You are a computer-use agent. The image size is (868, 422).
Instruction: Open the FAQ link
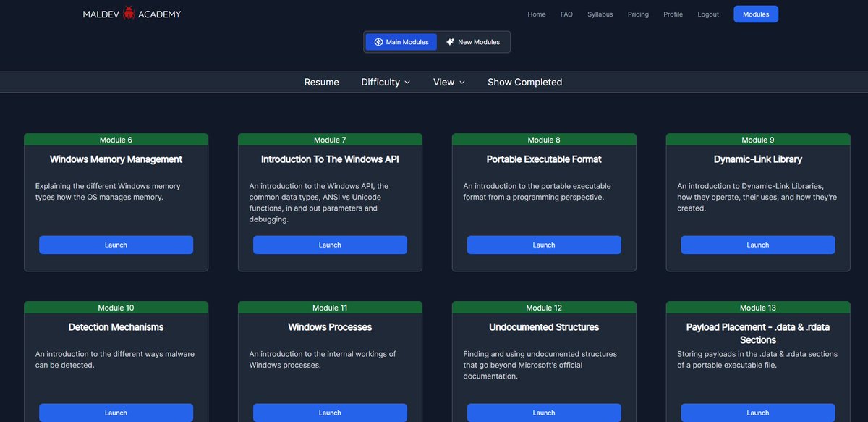[566, 14]
